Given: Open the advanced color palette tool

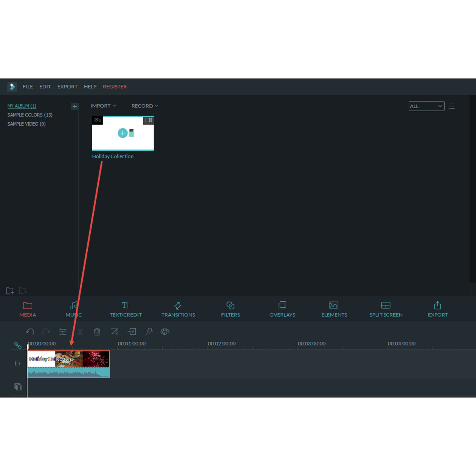Looking at the screenshot, I should (x=165, y=331).
